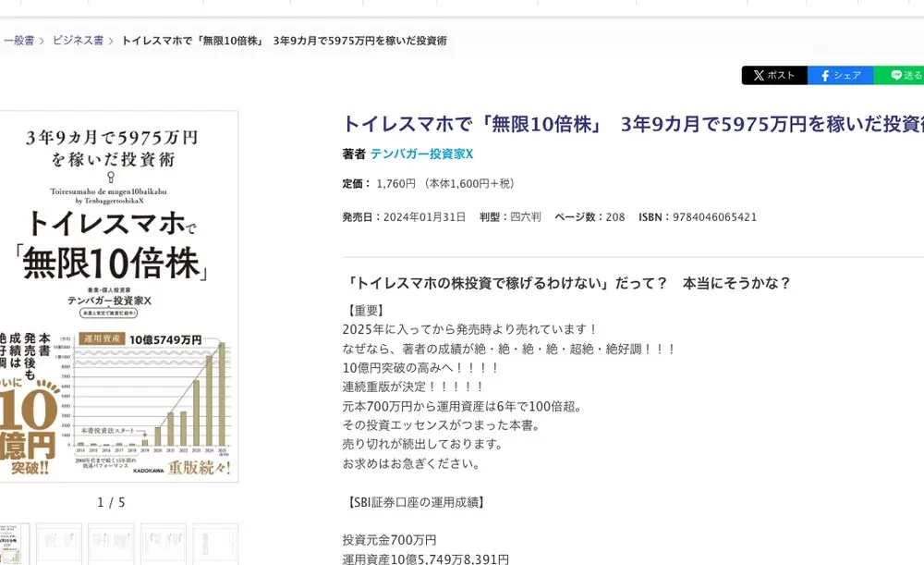
Task: Click the line その投資エッセンスがつまった本書。
Action: tap(442, 425)
